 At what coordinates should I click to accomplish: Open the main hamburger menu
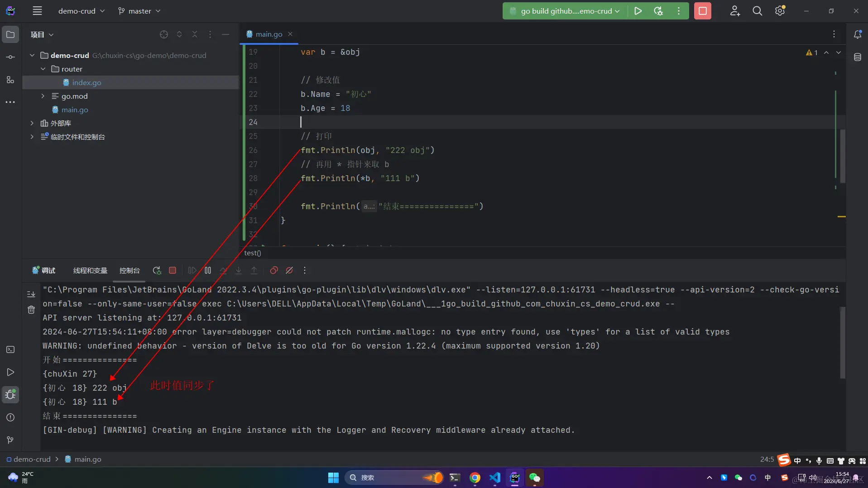tap(37, 11)
